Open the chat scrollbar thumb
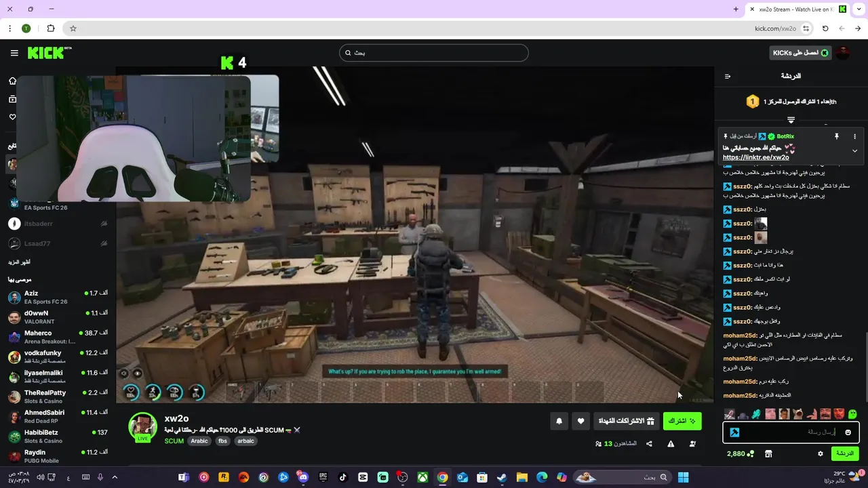 click(865, 366)
